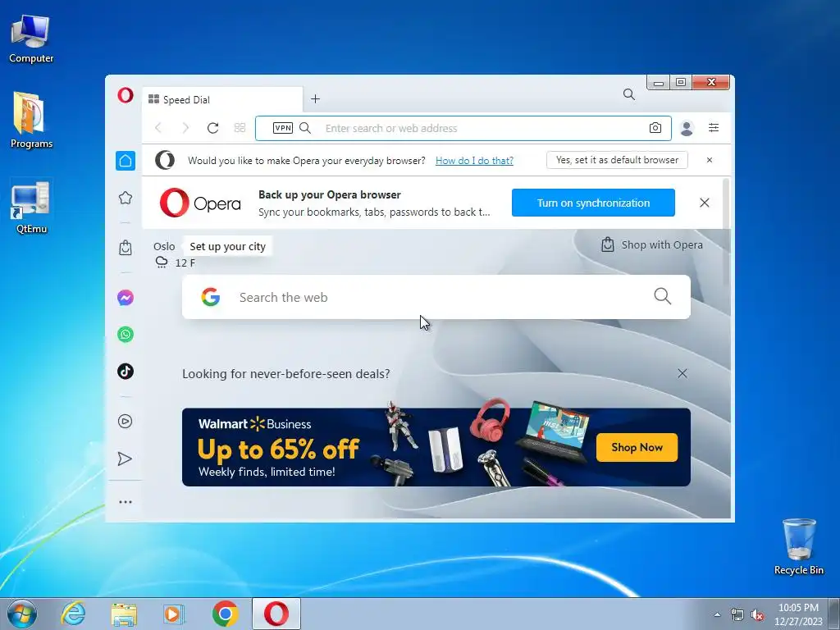Close the never-before-seen deals section
This screenshot has width=840, height=630.
(x=682, y=373)
